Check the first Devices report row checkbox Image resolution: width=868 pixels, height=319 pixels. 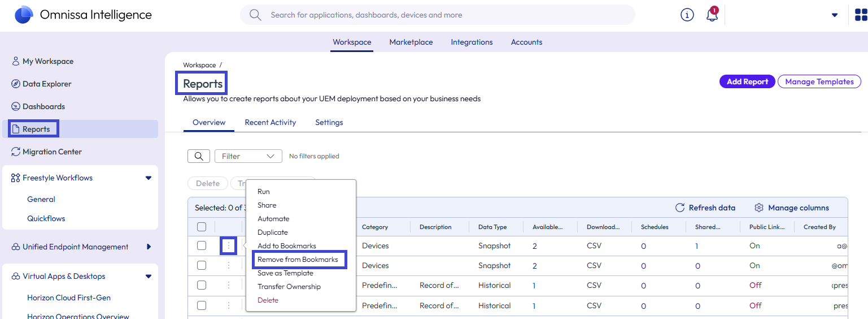click(x=202, y=245)
